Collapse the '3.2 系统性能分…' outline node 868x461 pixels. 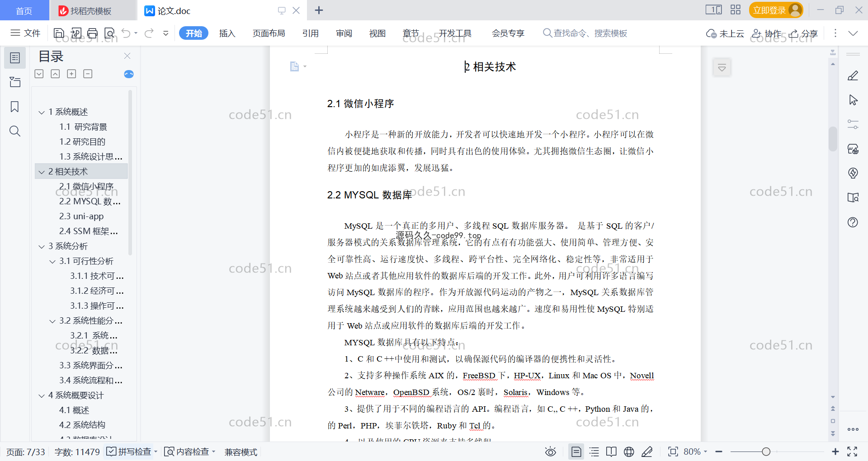click(52, 321)
